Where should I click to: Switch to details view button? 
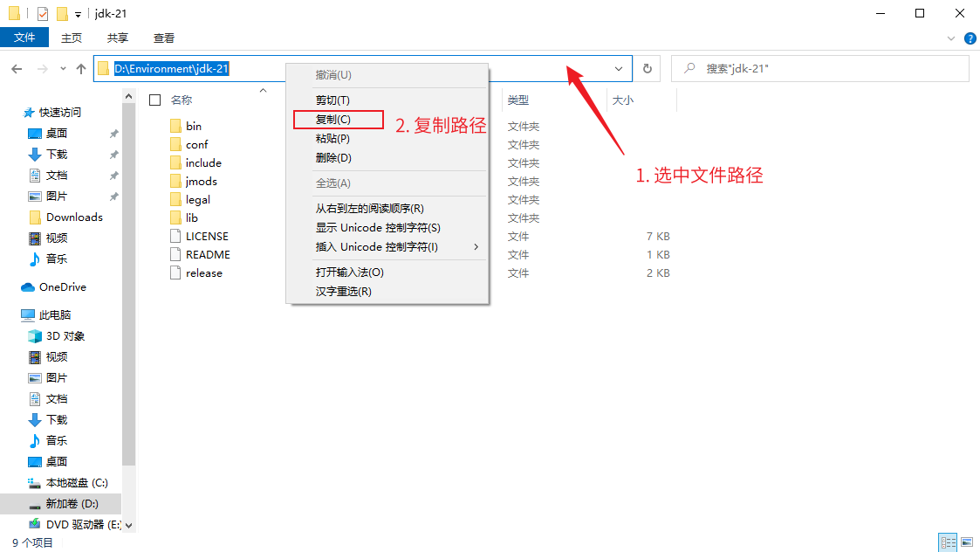pyautogui.click(x=948, y=542)
